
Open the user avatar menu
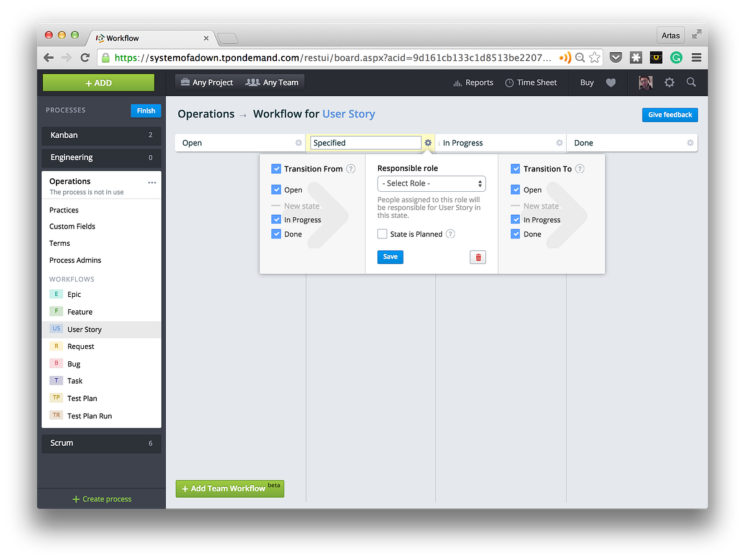(646, 82)
